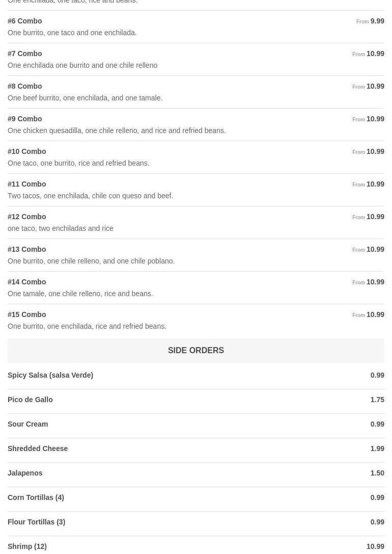392x554 pixels.
Task: Click the #11 Combo heading
Action: pyautogui.click(x=27, y=184)
